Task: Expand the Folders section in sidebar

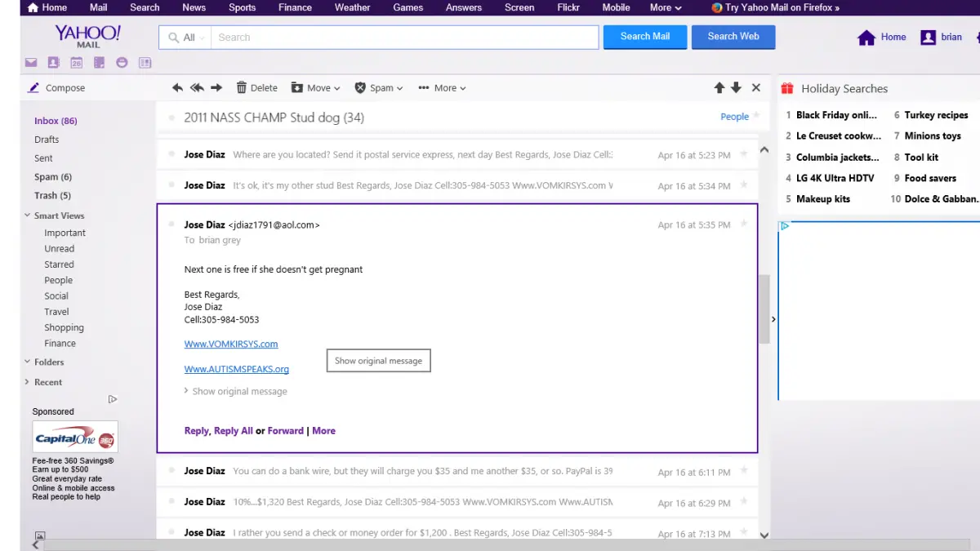Action: (48, 362)
